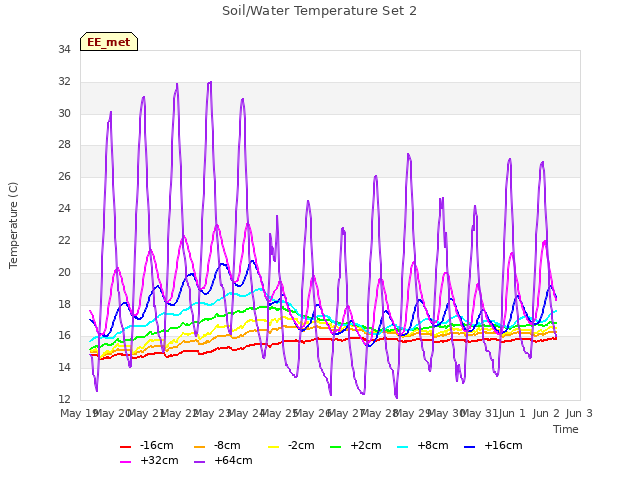Click the 28 y-axis tick label
Image resolution: width=640 pixels, height=480 pixels.
coord(64,144)
